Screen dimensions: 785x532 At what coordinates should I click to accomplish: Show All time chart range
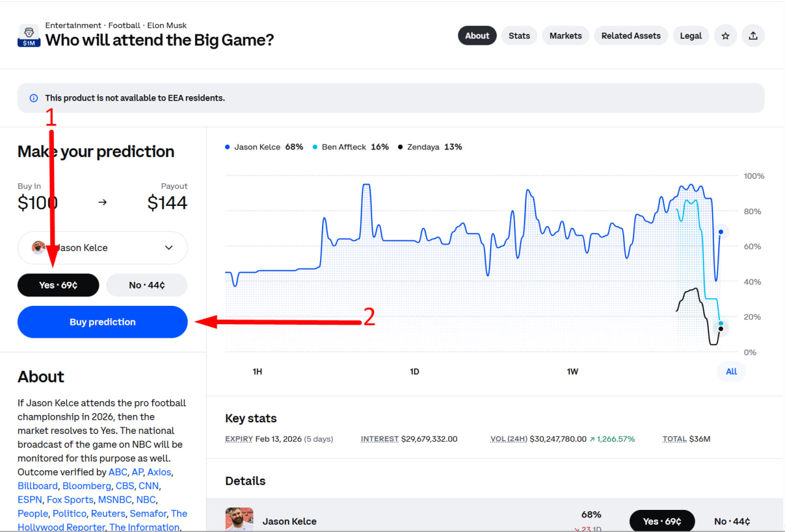[x=731, y=371]
